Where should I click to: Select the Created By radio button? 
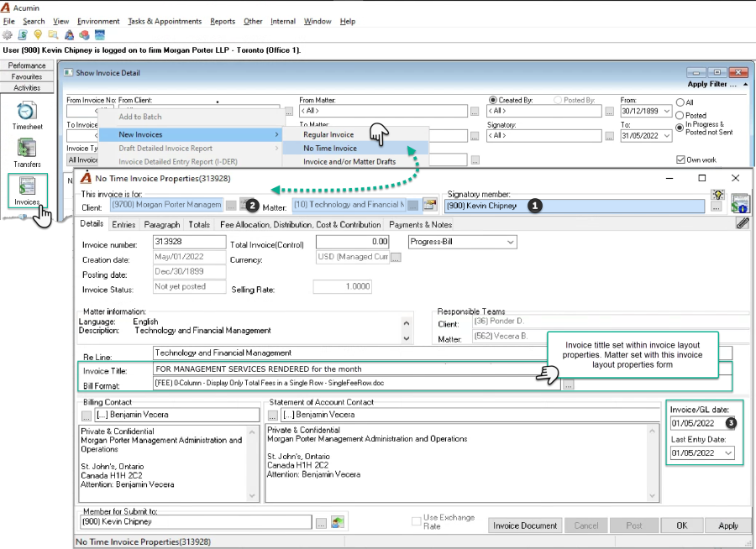(x=493, y=100)
